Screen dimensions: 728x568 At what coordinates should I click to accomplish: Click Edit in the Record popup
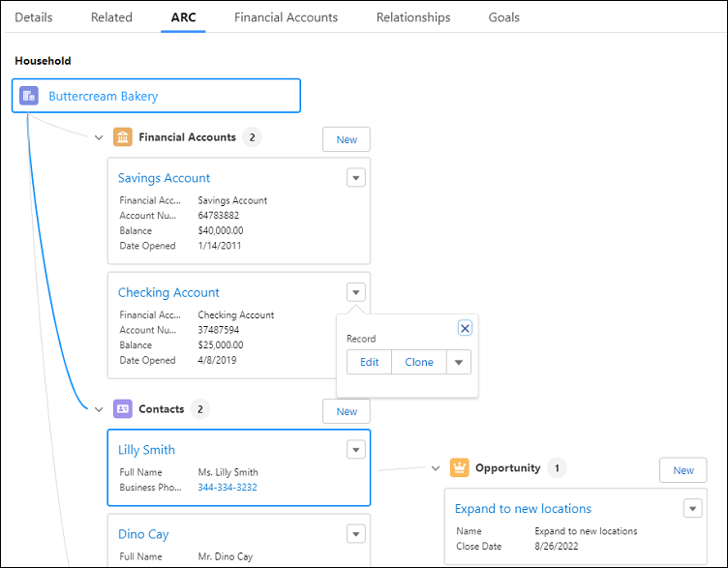coord(369,362)
